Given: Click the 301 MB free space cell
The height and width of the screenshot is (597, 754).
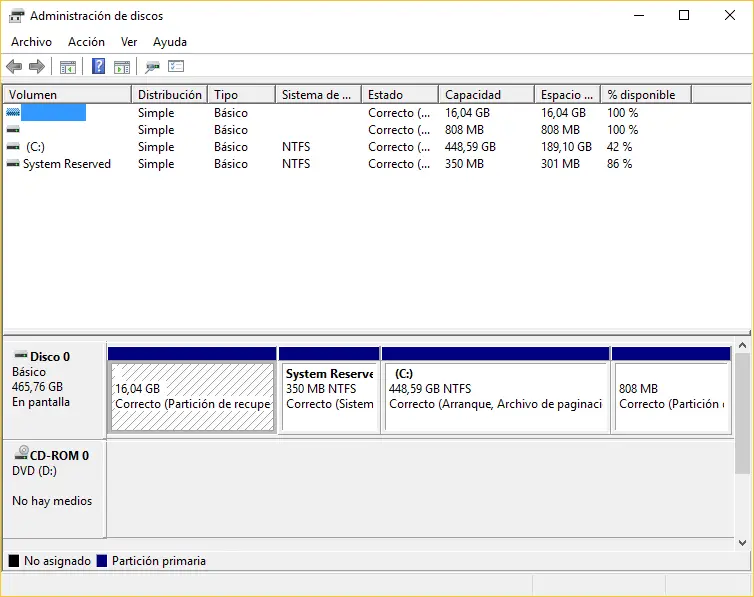Looking at the screenshot, I should click(560, 164).
